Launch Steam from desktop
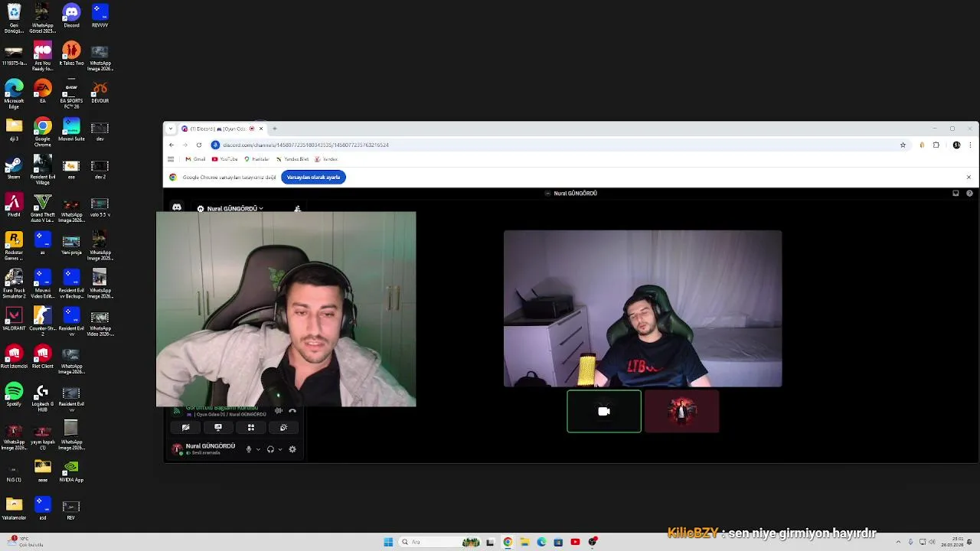 point(14,168)
